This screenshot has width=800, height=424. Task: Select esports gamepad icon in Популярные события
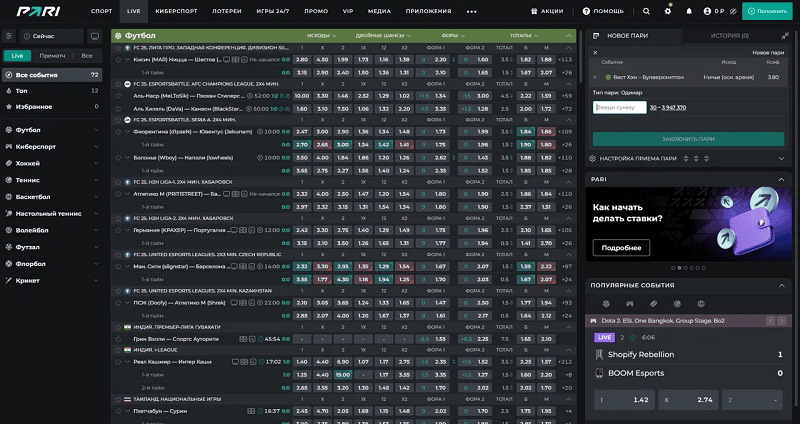[630, 304]
